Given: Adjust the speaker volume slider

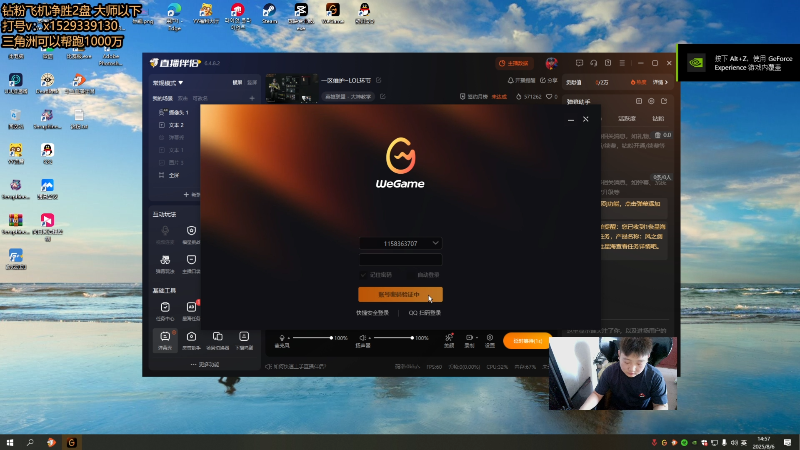Looking at the screenshot, I should pos(393,338).
